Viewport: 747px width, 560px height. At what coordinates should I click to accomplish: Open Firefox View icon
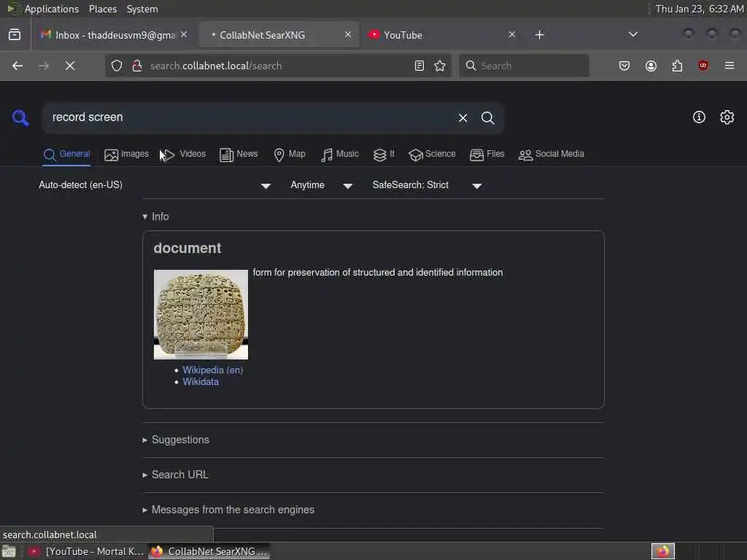(15, 35)
